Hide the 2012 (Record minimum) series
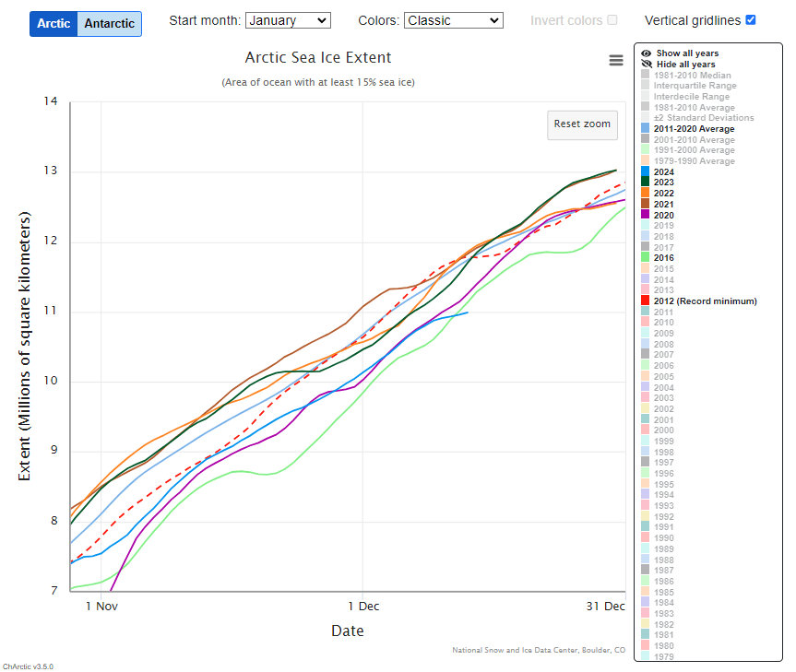796x672 pixels. [706, 301]
